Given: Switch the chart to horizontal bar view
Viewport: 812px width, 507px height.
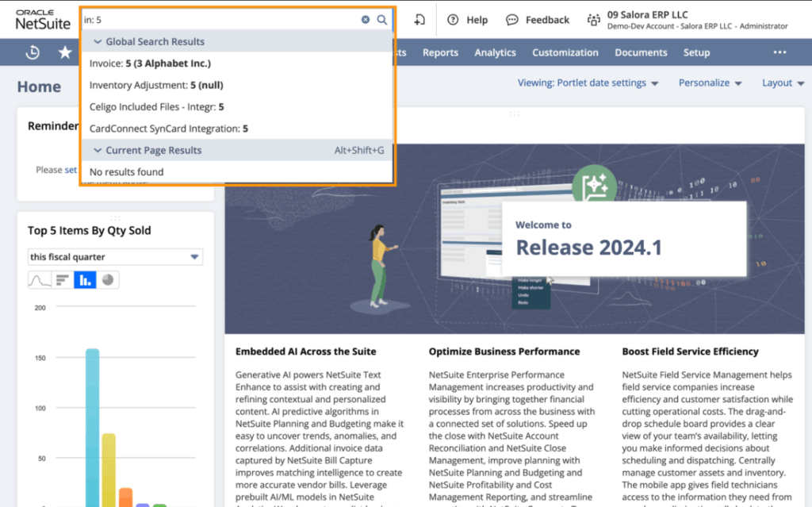Looking at the screenshot, I should [x=62, y=279].
